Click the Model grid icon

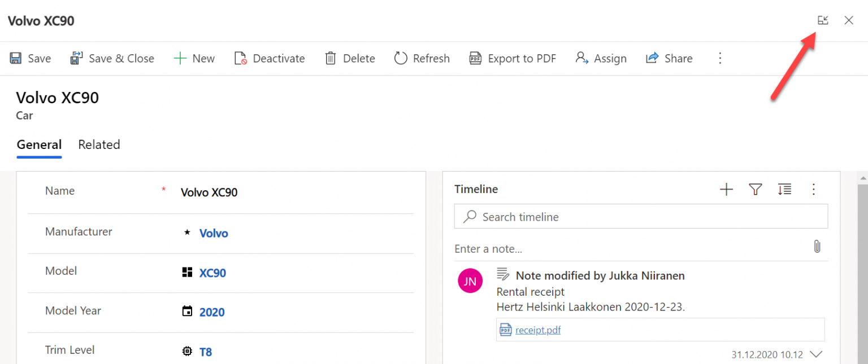[x=187, y=272]
